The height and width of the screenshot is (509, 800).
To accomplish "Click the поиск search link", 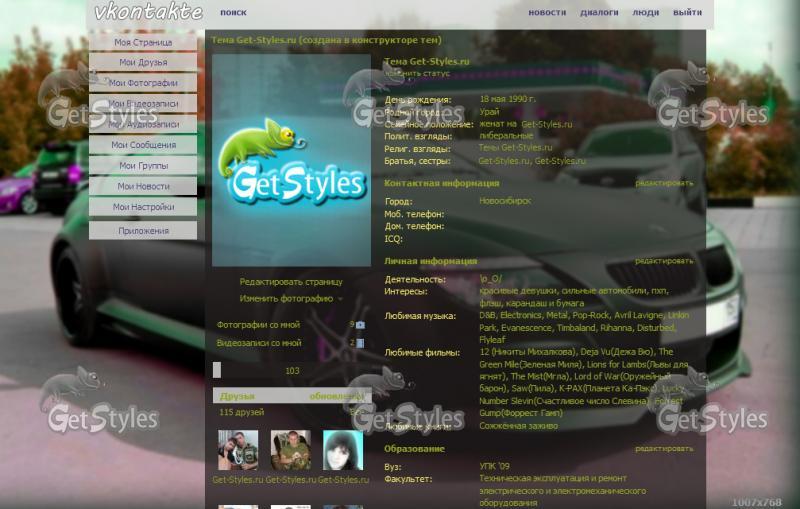I will point(233,13).
